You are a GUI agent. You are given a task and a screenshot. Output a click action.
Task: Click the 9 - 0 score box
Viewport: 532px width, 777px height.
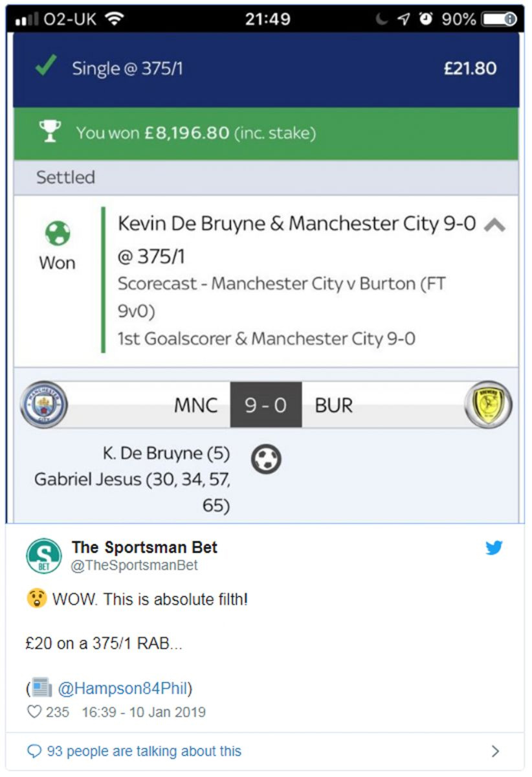[x=266, y=405]
